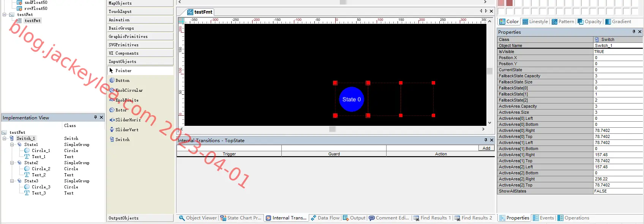
Task: Open the Data Flow tab
Action: point(325,218)
